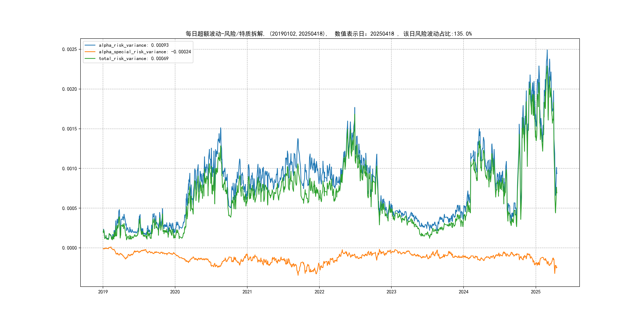Click the 0.0005 y-axis tick label

[x=70, y=208]
